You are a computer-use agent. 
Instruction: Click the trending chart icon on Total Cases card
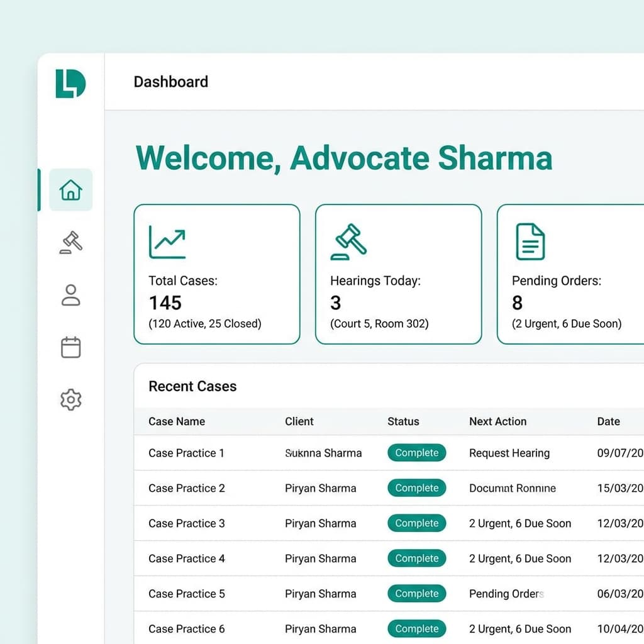point(167,241)
